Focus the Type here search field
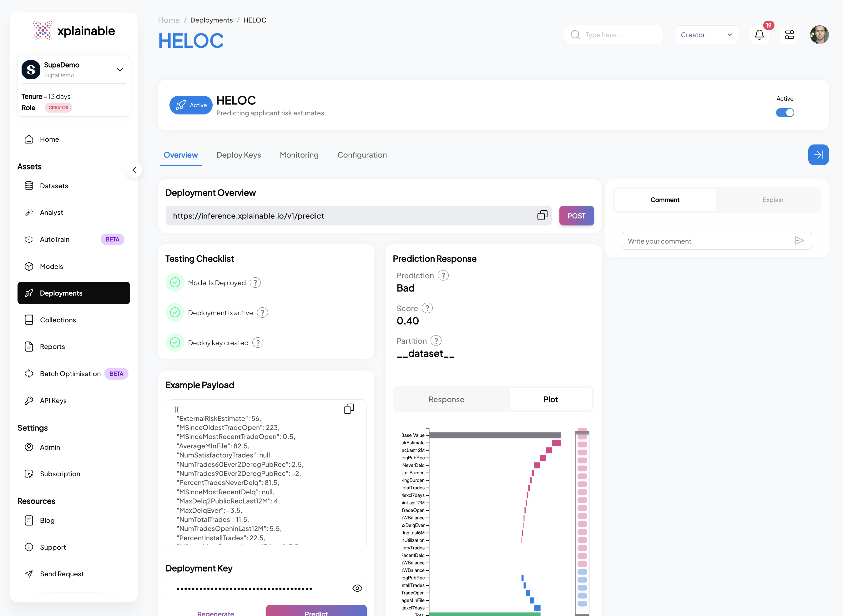This screenshot has width=843, height=616. (x=614, y=35)
